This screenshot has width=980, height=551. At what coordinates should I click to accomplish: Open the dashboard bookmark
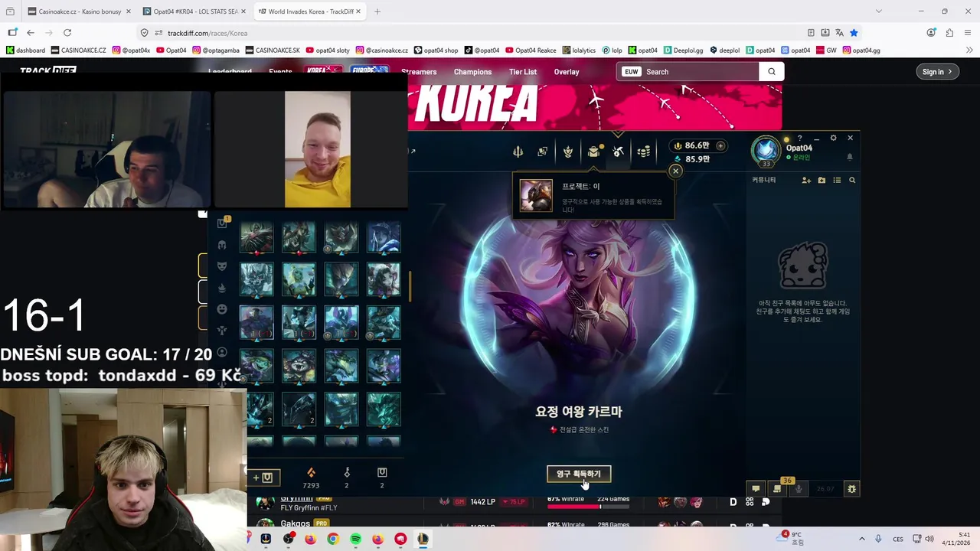25,51
